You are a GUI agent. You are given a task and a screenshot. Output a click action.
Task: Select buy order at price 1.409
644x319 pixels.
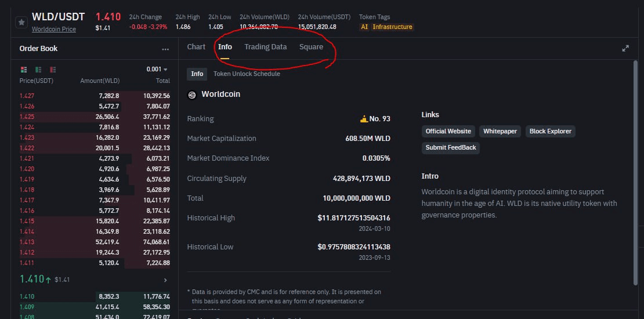tap(95, 307)
